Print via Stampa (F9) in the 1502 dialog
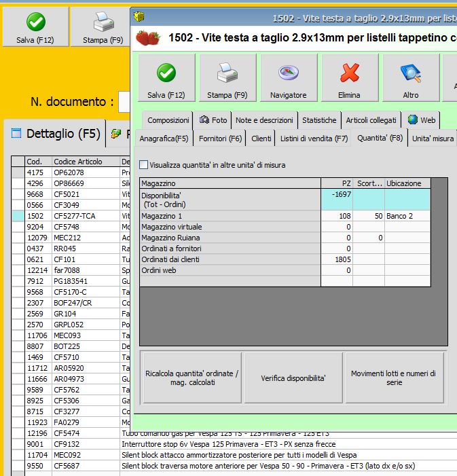This screenshot has width=457, height=476. (x=227, y=77)
